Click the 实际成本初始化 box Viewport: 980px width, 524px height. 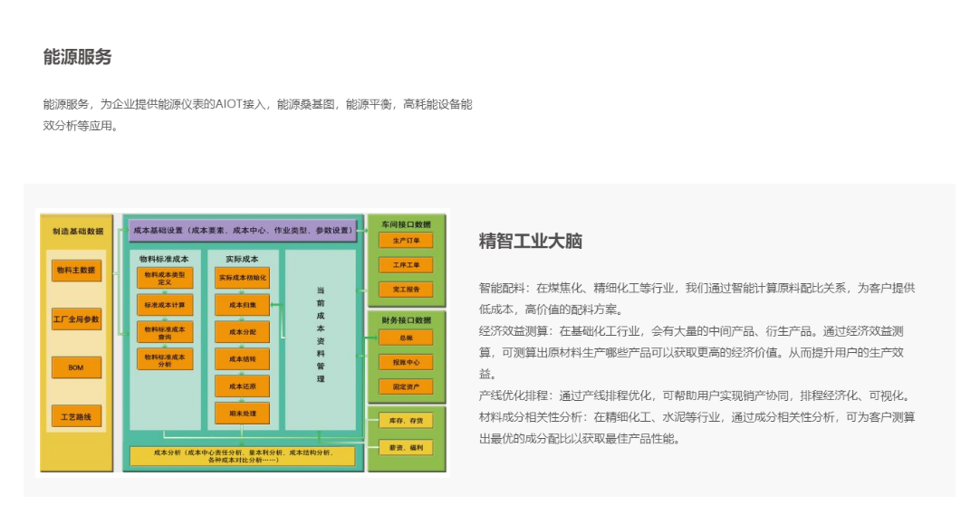(242, 278)
